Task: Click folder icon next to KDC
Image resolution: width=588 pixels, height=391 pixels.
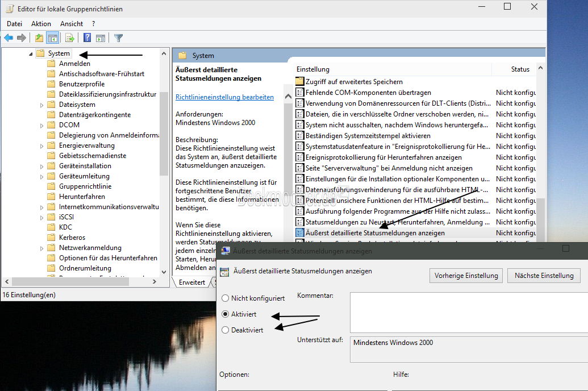Action: click(x=51, y=227)
